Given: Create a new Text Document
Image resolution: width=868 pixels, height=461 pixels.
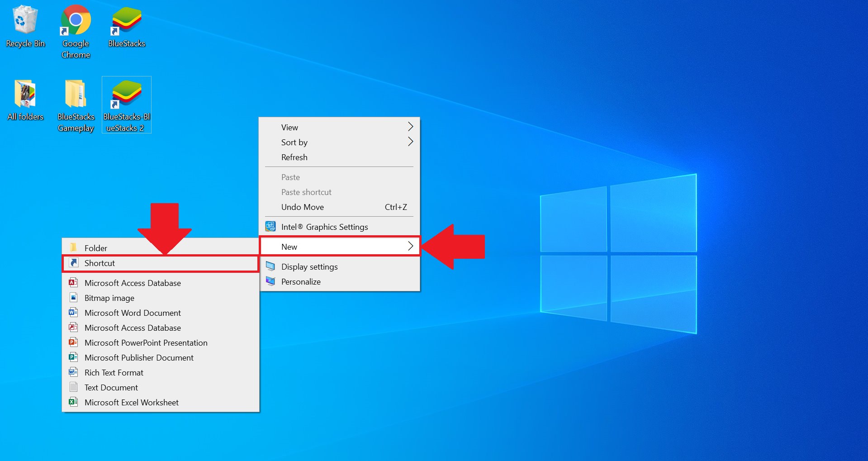Looking at the screenshot, I should pos(161,387).
